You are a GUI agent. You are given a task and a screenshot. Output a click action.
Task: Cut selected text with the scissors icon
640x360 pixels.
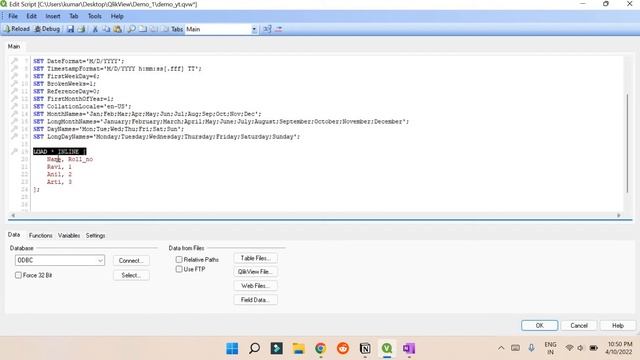pos(95,29)
